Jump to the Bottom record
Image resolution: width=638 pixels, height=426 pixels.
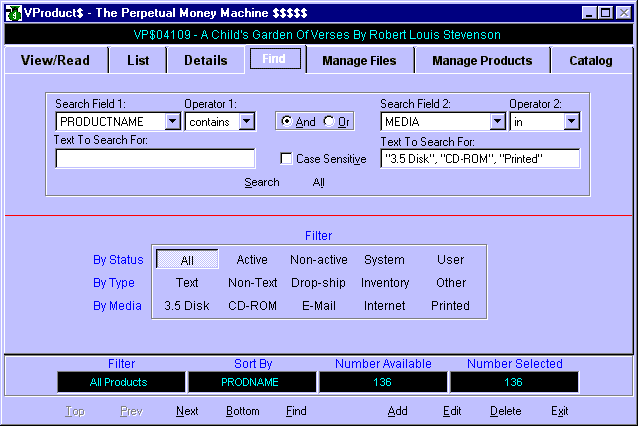click(243, 411)
